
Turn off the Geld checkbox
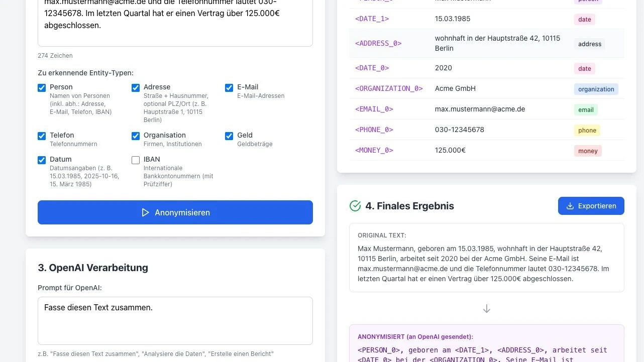pyautogui.click(x=229, y=136)
